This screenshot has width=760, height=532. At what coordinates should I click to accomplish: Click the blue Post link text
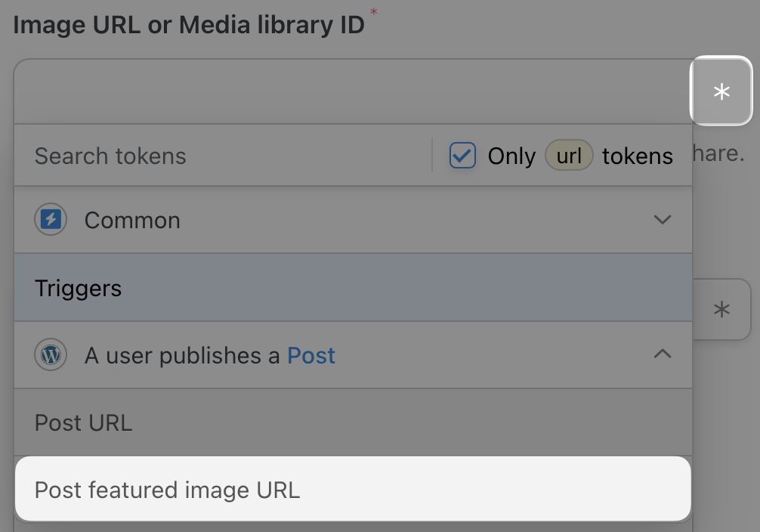pyautogui.click(x=311, y=355)
